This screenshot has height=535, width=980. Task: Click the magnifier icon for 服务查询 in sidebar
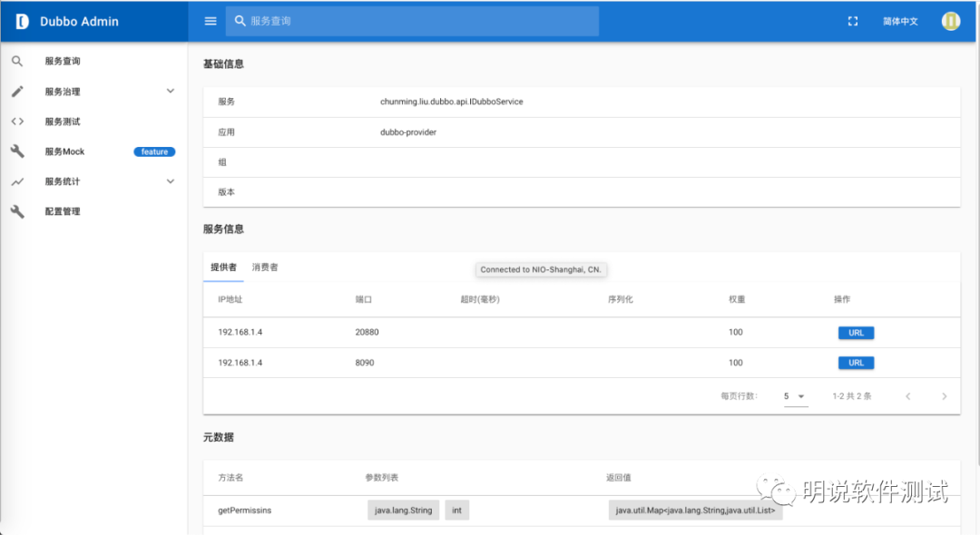click(x=17, y=62)
